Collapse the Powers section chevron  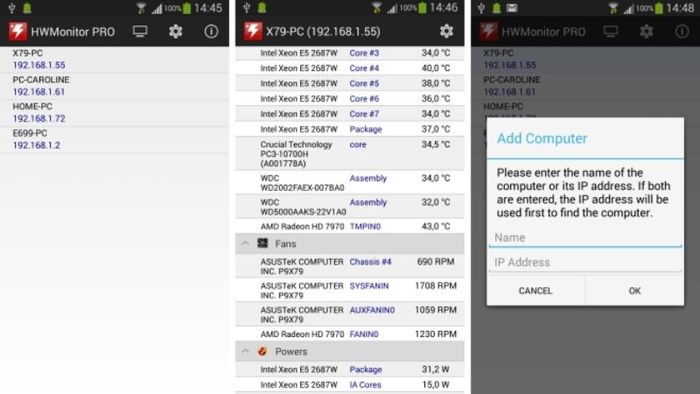(x=245, y=351)
